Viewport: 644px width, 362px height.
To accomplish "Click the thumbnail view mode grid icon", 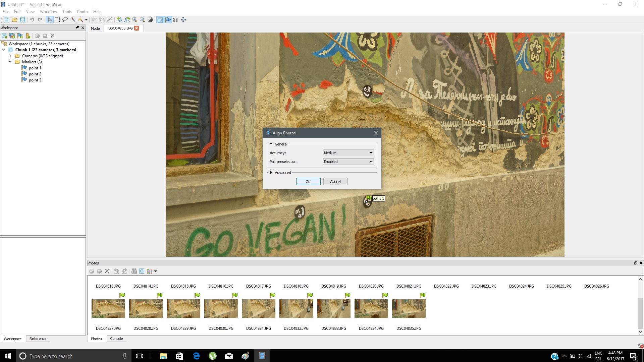I will point(150,271).
